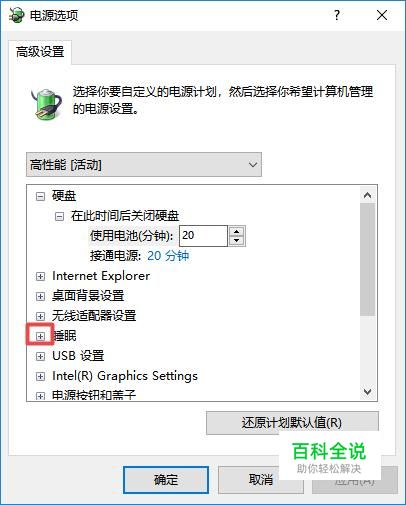Increase battery minutes with spinner up arrow
406x505 pixels.
(x=237, y=232)
